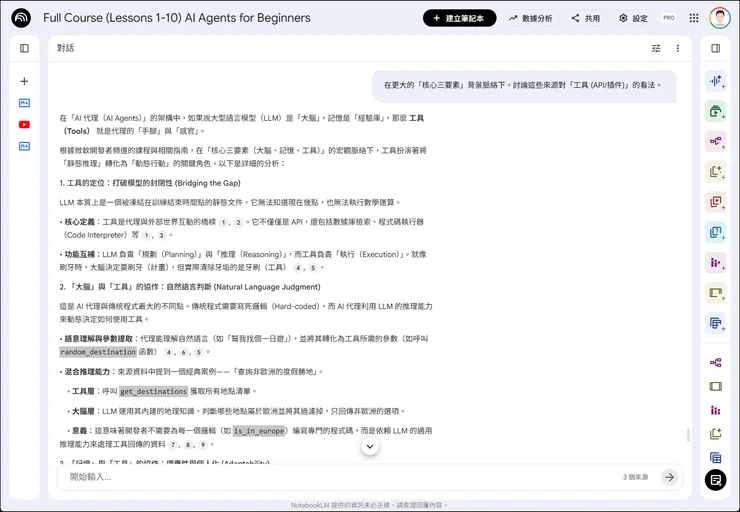The width and height of the screenshot is (740, 512).
Task: Open 設定 settings menu
Action: click(633, 18)
